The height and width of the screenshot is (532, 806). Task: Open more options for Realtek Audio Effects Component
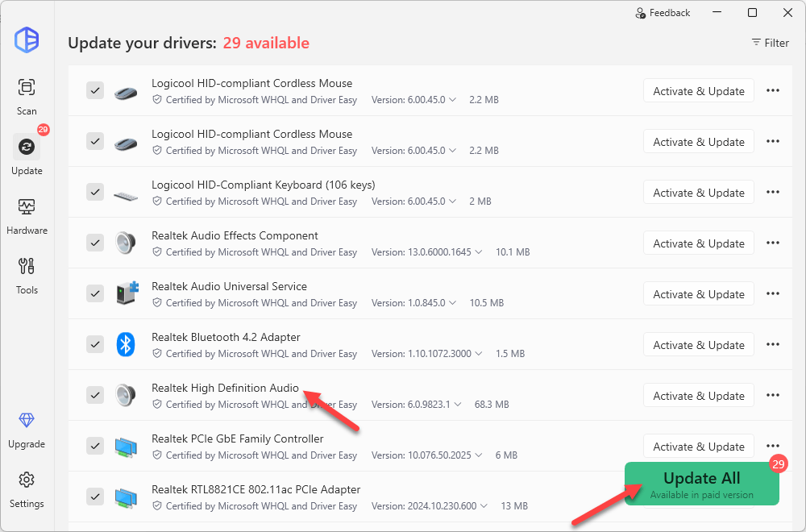[773, 243]
